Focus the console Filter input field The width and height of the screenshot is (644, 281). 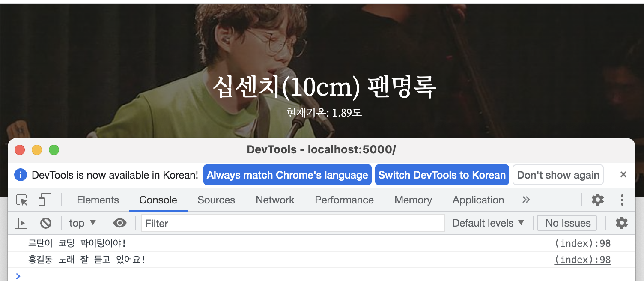coord(293,223)
